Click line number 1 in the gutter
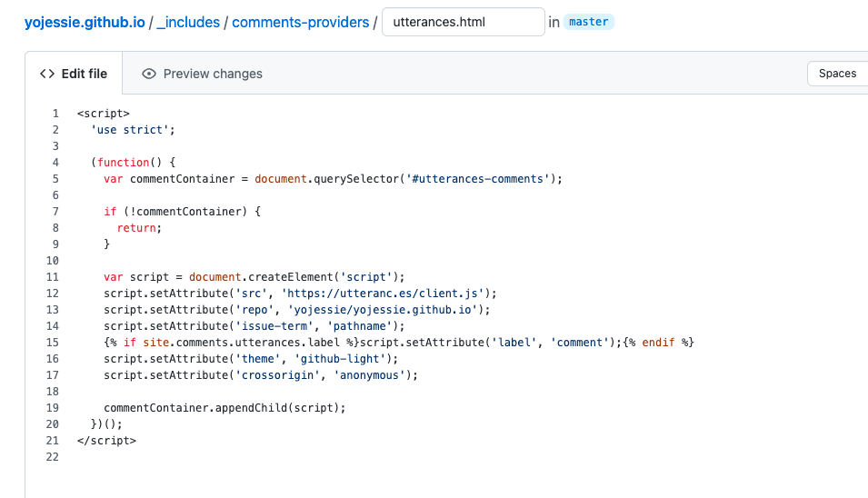Image resolution: width=868 pixels, height=498 pixels. point(55,114)
